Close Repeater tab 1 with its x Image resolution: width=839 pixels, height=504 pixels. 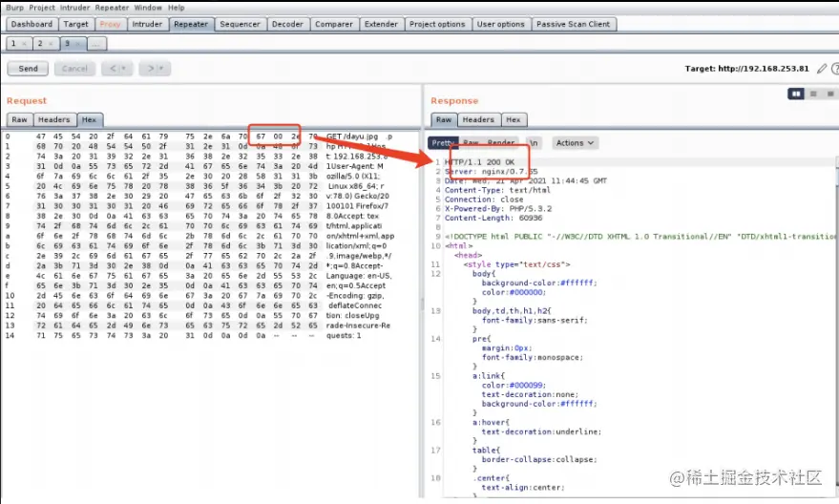(x=24, y=44)
